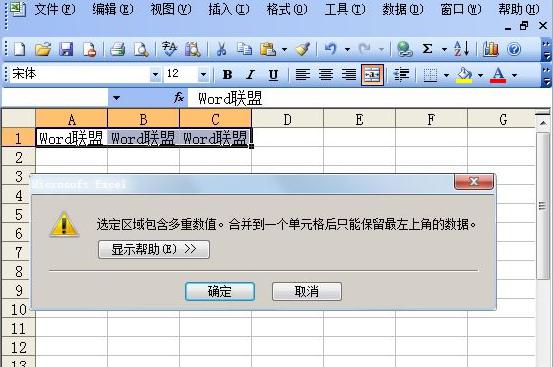The height and width of the screenshot is (367, 553).
Task: Toggle Italic formatting
Action: coord(250,74)
